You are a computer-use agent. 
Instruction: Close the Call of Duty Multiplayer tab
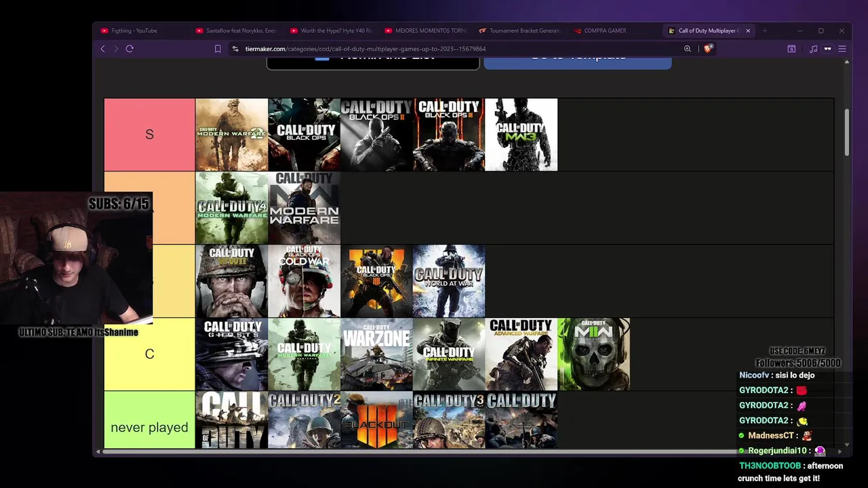click(748, 30)
